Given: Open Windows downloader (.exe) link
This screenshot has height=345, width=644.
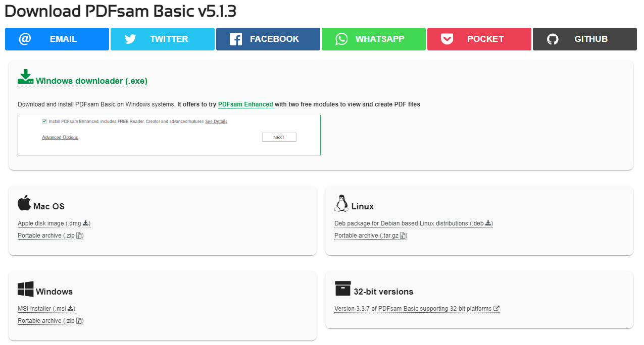Looking at the screenshot, I should [x=91, y=81].
